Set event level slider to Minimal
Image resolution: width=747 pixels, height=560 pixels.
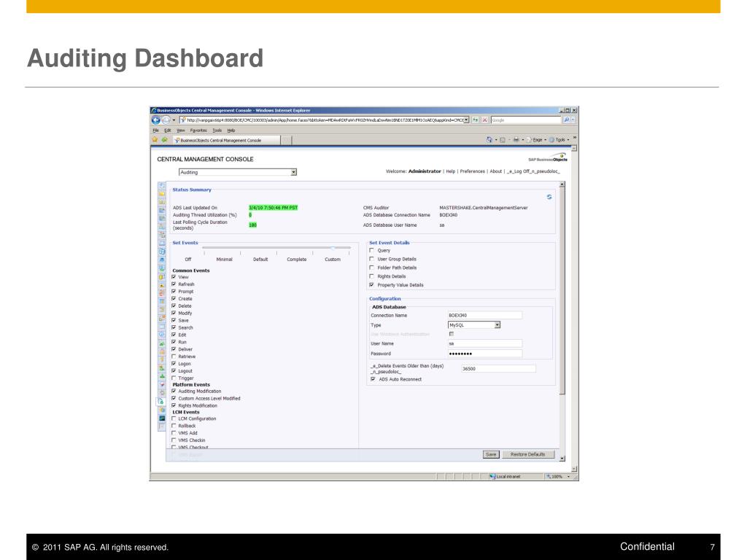pyautogui.click(x=225, y=259)
